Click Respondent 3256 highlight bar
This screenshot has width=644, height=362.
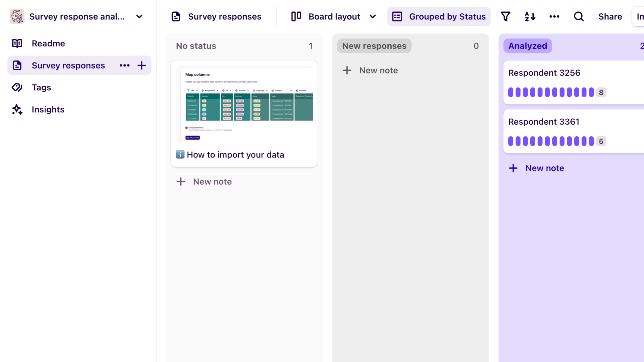[x=551, y=92]
